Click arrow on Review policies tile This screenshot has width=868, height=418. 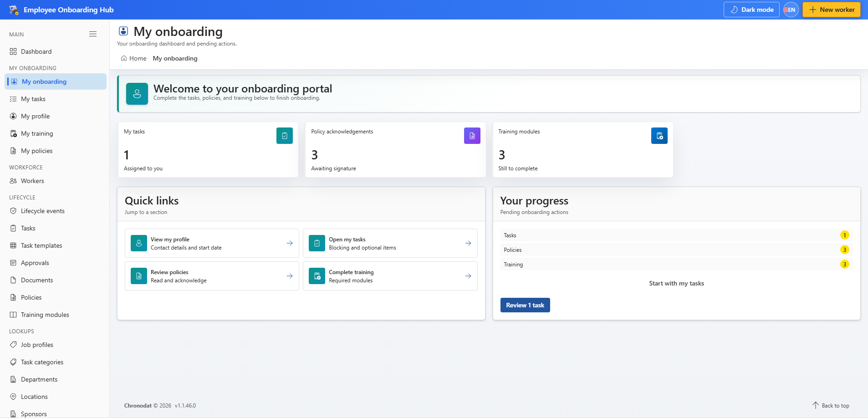point(290,276)
